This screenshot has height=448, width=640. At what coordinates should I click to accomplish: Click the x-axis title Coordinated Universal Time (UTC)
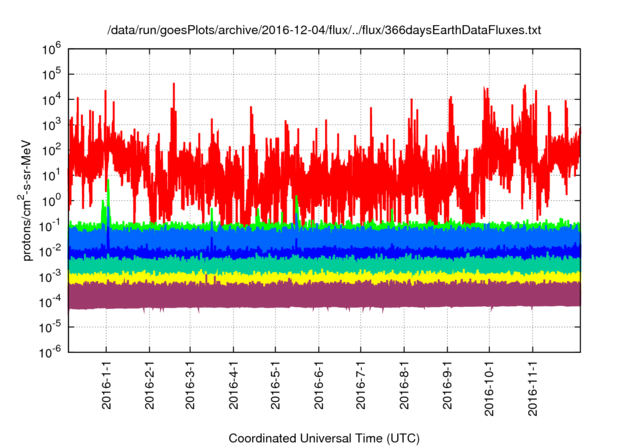pyautogui.click(x=324, y=438)
